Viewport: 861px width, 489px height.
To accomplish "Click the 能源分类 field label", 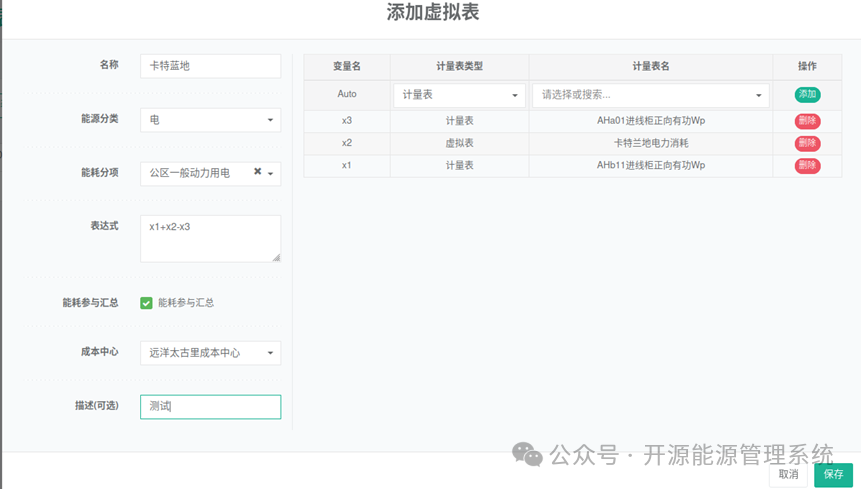I will click(99, 119).
